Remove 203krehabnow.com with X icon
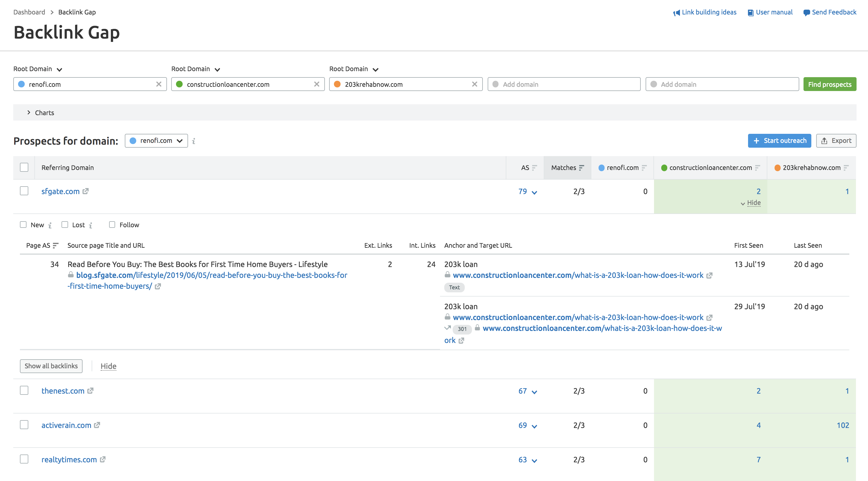Image resolution: width=868 pixels, height=481 pixels. 474,84
